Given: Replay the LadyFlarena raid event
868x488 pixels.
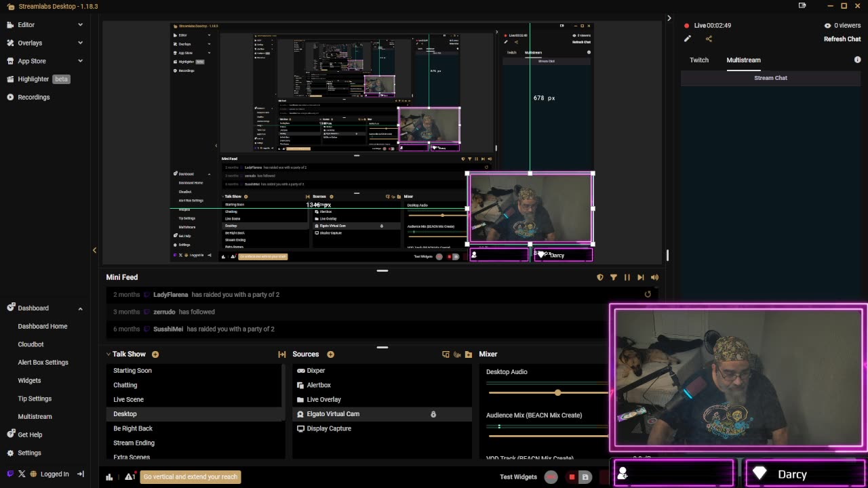Looking at the screenshot, I should coord(648,294).
